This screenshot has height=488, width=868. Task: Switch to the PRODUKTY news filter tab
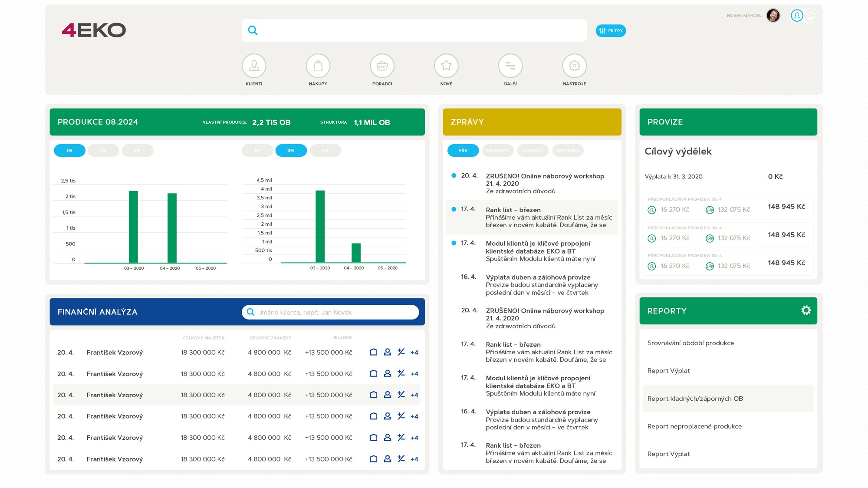pyautogui.click(x=498, y=150)
